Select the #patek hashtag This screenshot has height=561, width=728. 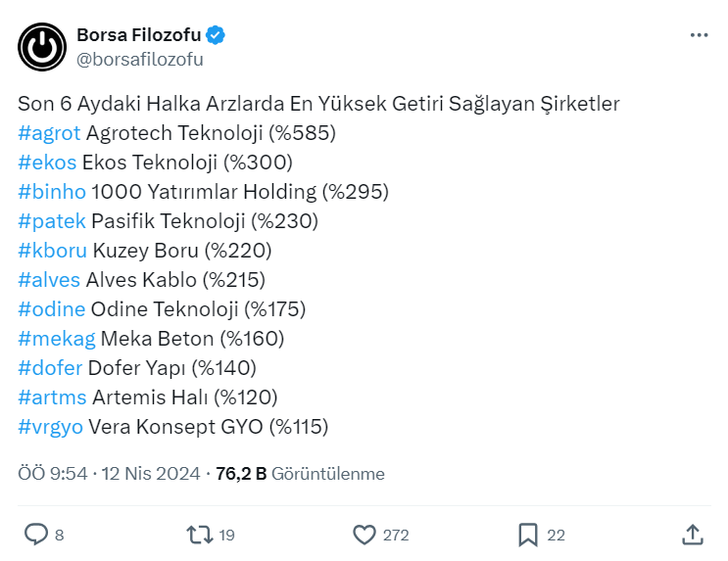click(x=52, y=221)
